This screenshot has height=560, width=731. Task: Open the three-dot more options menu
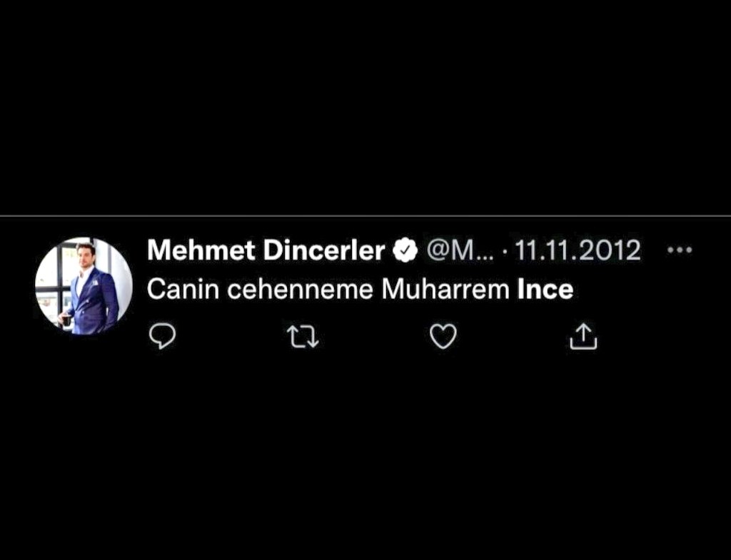tap(680, 250)
